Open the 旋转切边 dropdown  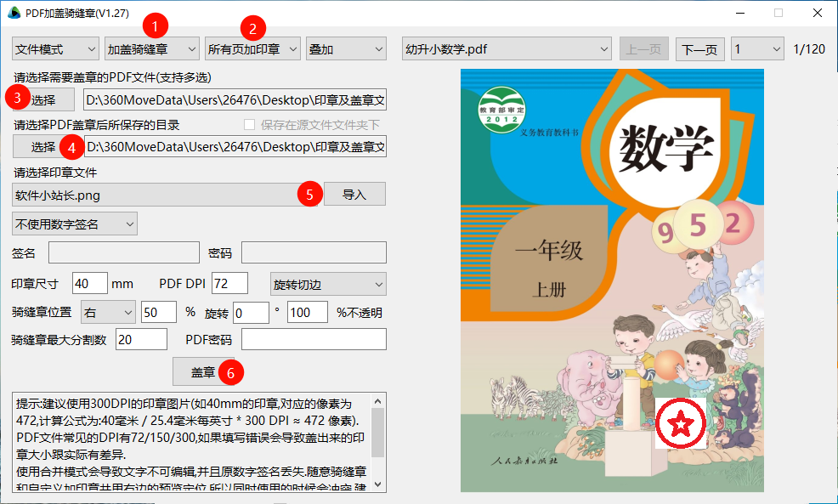point(328,285)
